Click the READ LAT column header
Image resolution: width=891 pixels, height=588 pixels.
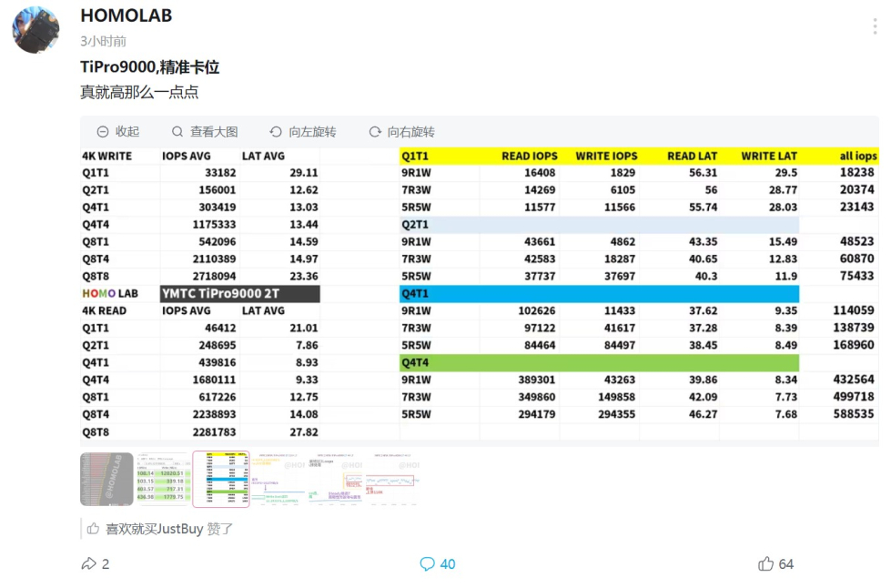click(692, 156)
